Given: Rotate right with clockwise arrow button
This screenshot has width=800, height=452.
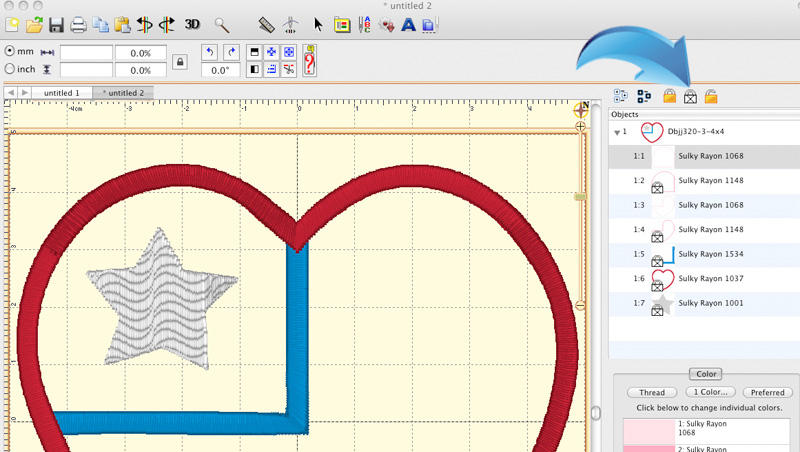Looking at the screenshot, I should coord(232,52).
